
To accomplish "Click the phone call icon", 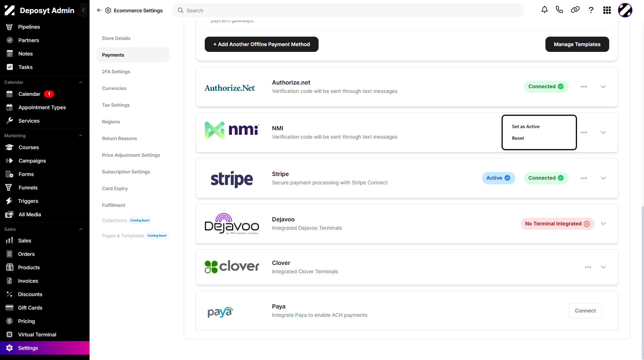I will (x=559, y=10).
